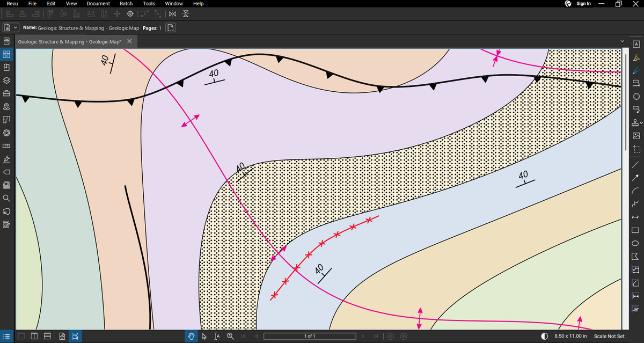Click the center-in-document target icon
The height and width of the screenshot is (343, 644).
tap(130, 13)
